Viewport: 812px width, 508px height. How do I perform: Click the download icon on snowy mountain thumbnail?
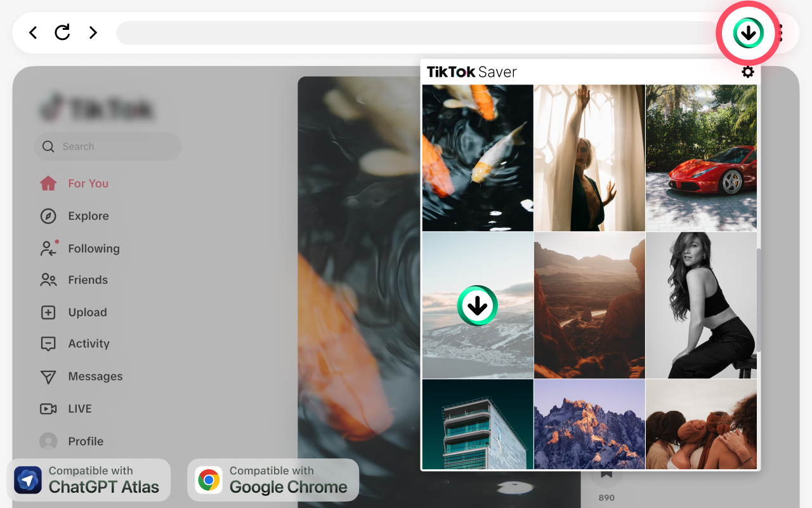[x=478, y=305]
